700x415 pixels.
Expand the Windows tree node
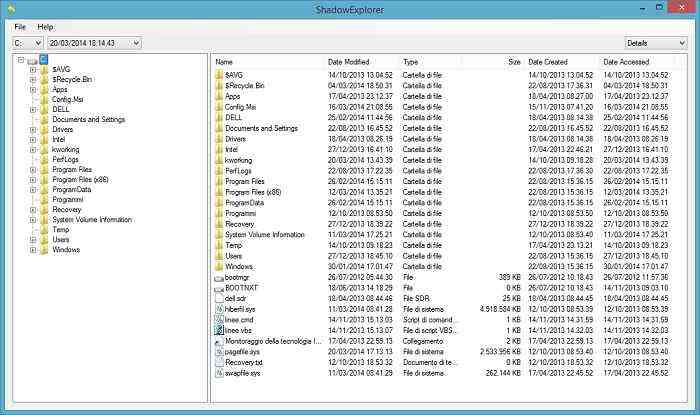(x=33, y=250)
